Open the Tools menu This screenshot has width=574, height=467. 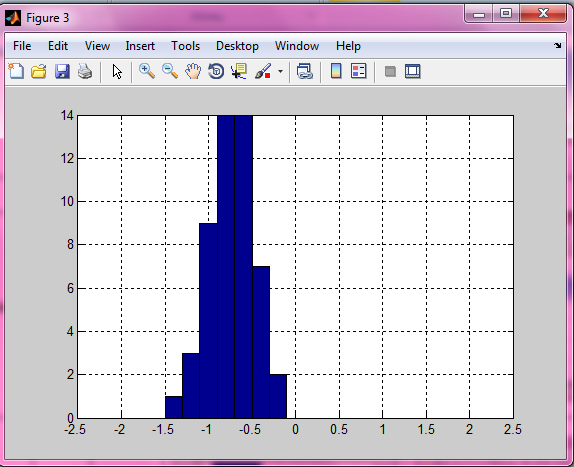tap(186, 46)
